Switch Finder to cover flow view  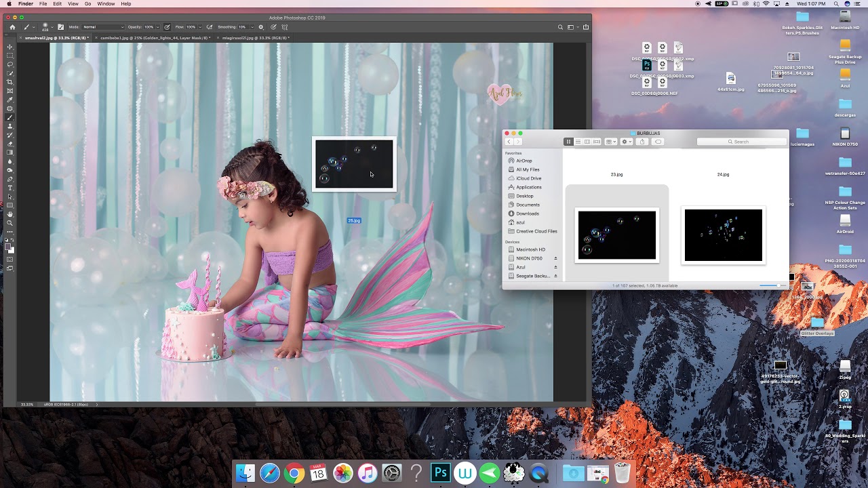597,142
